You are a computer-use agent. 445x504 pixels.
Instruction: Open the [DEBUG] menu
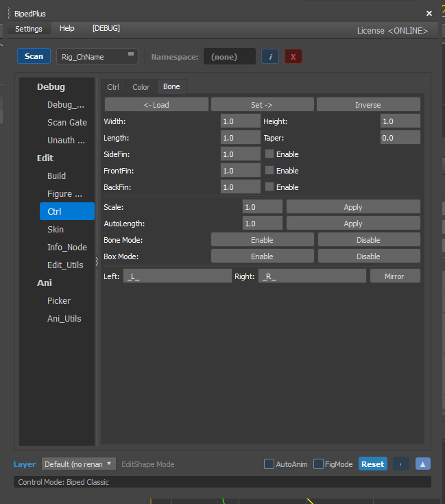(x=106, y=28)
